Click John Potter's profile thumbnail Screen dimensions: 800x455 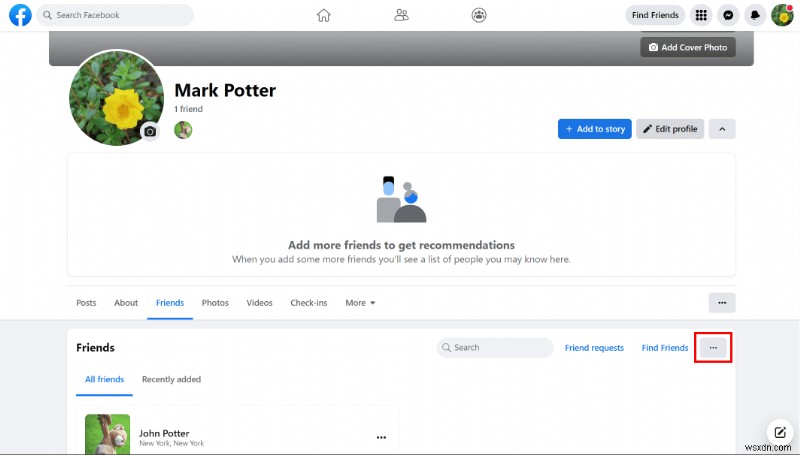click(x=108, y=434)
